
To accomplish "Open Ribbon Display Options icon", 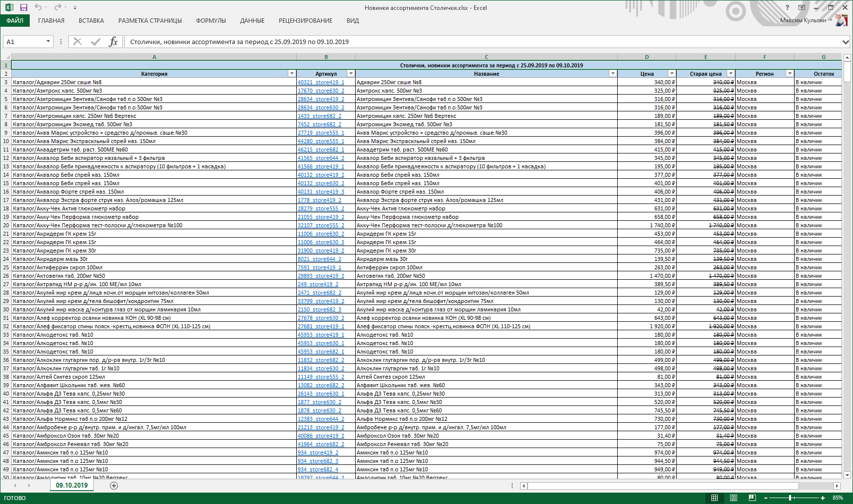I will (801, 7).
